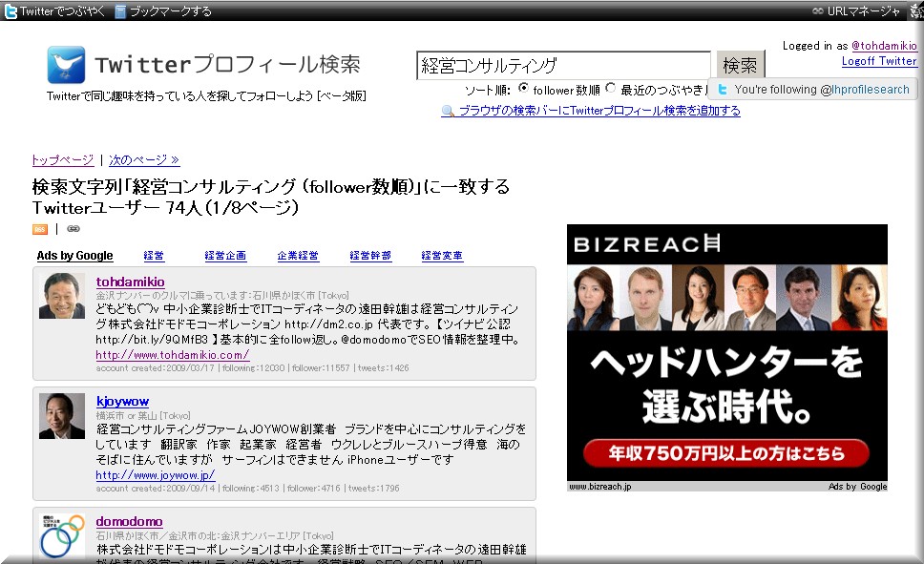Viewport: 924px width, 564px height.
Task: Click the ヘッドハンターを選ぶ時代 ad headline
Action: coord(726,385)
